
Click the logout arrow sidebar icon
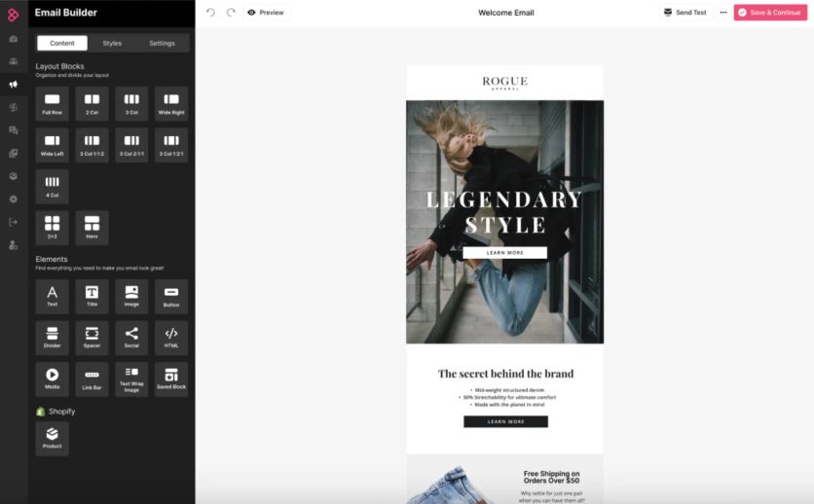(x=14, y=222)
